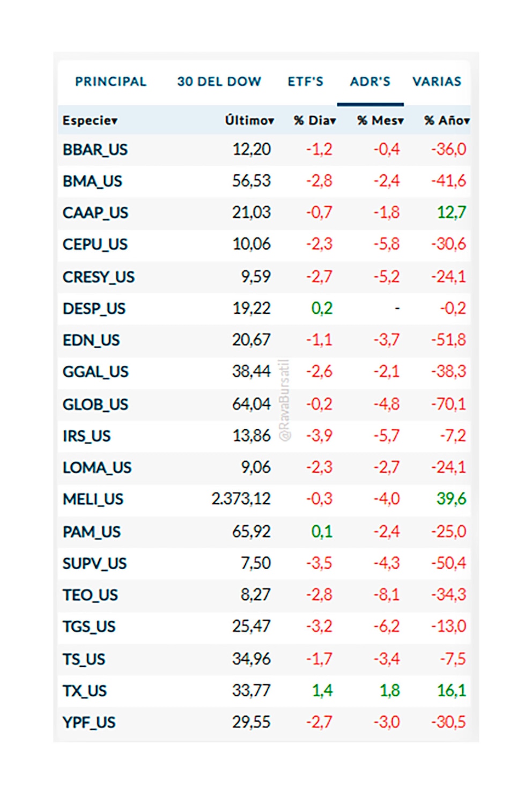
Task: Select the GLOB_US species link
Action: pos(95,404)
